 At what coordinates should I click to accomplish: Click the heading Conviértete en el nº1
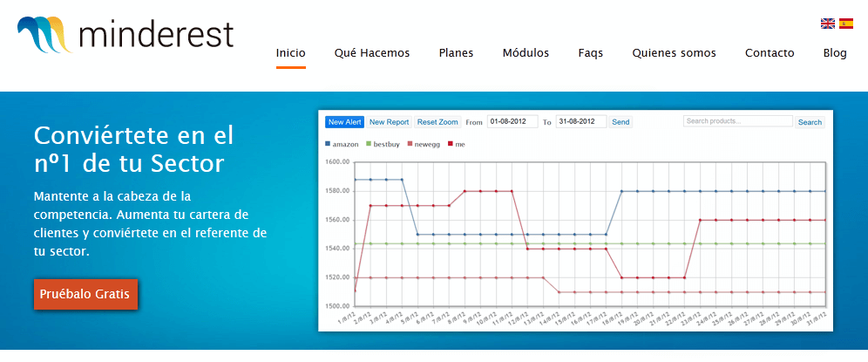tap(134, 149)
